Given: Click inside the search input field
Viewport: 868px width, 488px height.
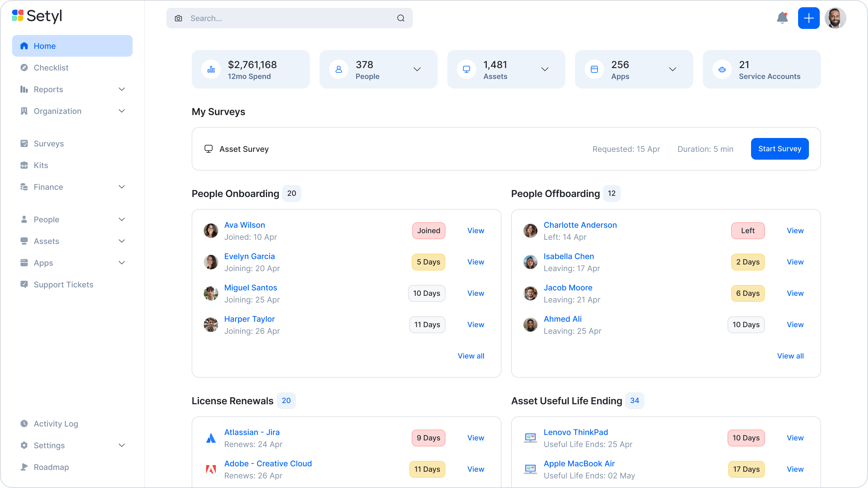Looking at the screenshot, I should [x=276, y=18].
